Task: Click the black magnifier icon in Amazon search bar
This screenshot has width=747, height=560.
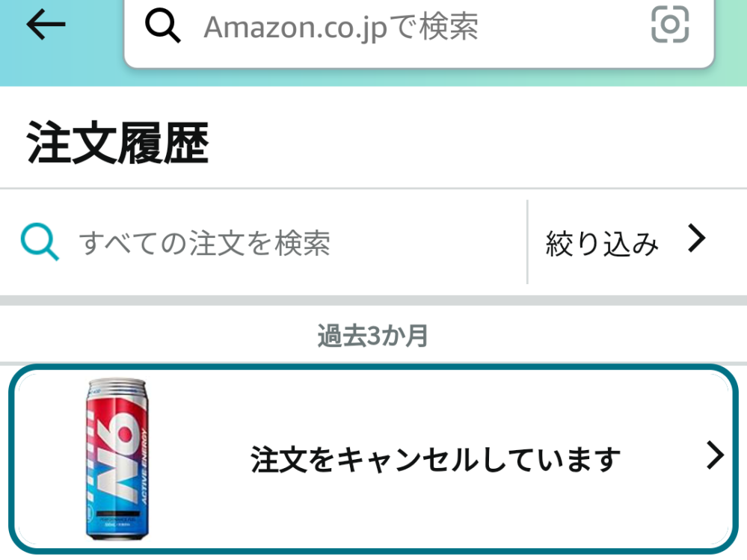Action: pos(163,27)
